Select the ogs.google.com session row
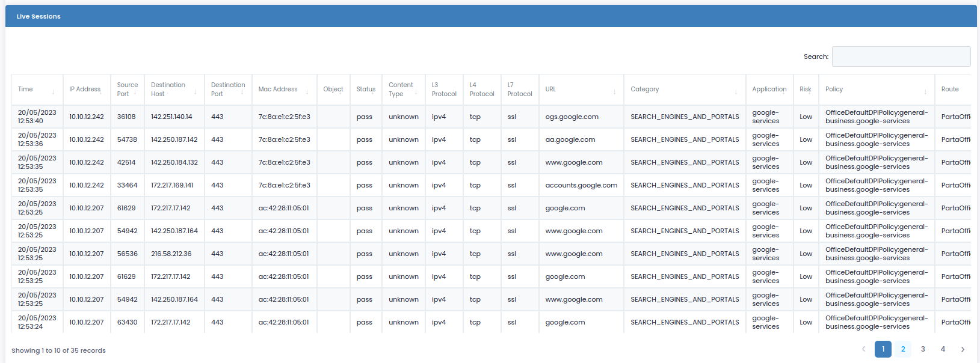 tap(572, 117)
